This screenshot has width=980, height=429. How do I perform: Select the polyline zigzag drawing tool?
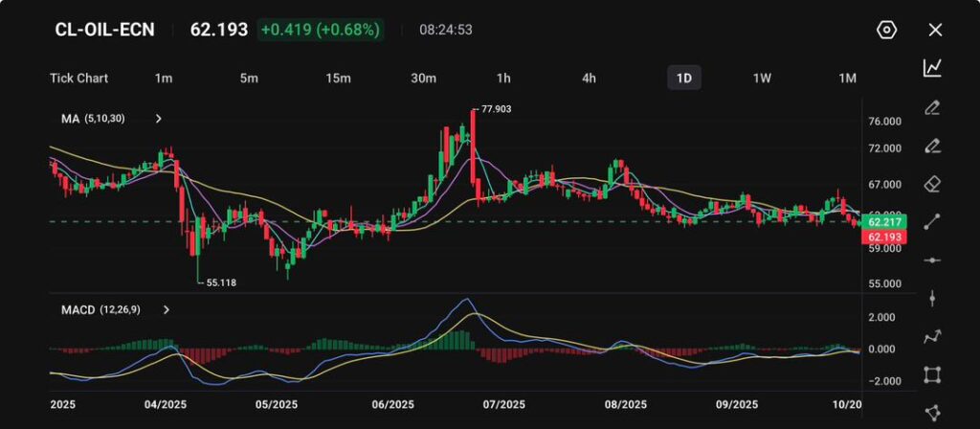(932, 336)
